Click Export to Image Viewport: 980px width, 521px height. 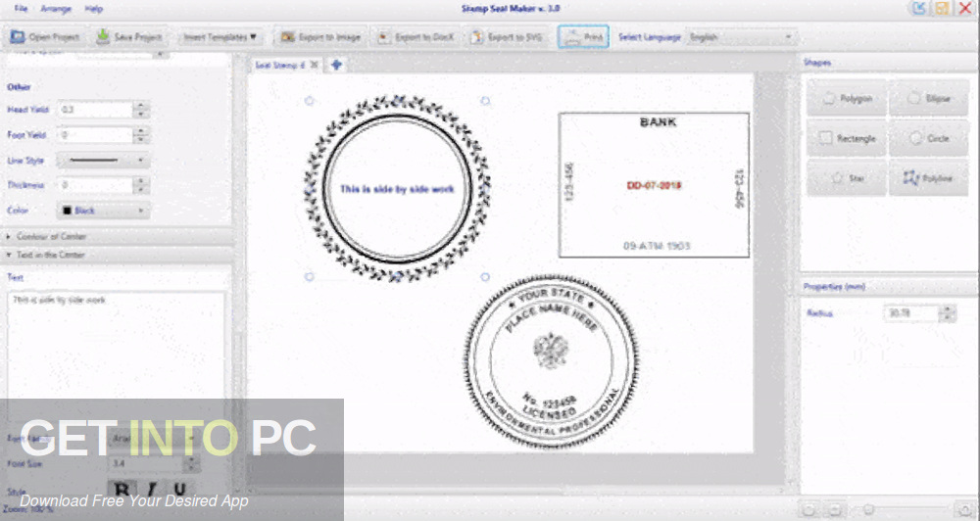pyautogui.click(x=320, y=37)
